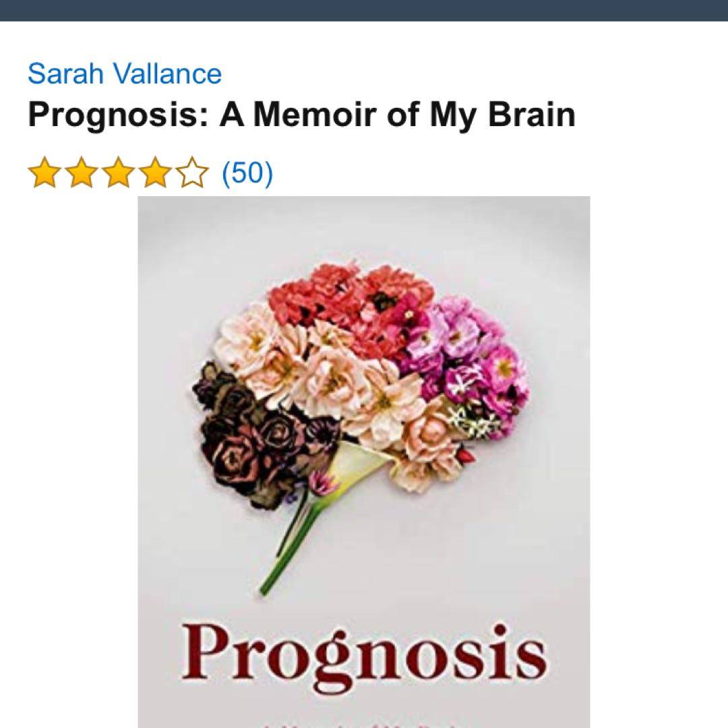This screenshot has height=728, width=728.
Task: Click the first gold rating star
Action: coord(44,173)
